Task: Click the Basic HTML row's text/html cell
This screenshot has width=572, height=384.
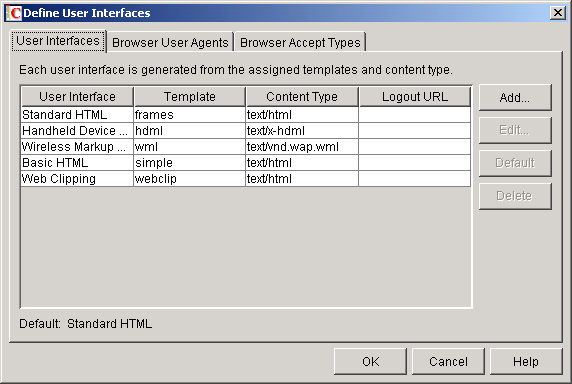Action: tap(302, 163)
